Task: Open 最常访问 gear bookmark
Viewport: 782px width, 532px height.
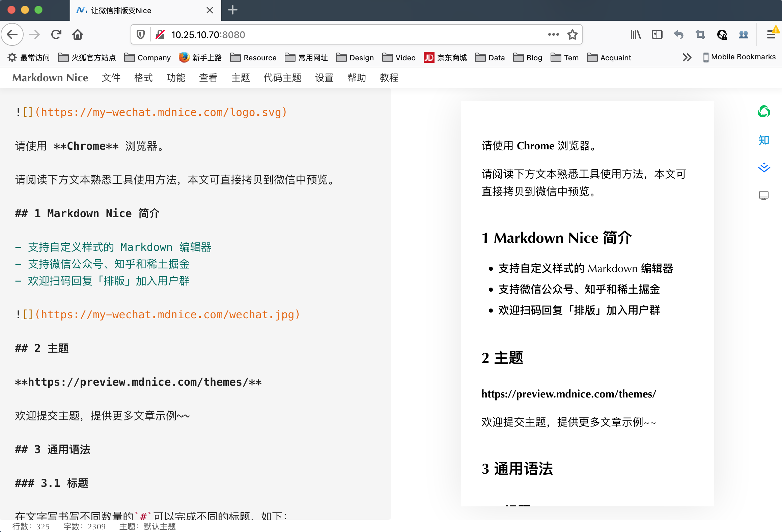Action: tap(29, 58)
